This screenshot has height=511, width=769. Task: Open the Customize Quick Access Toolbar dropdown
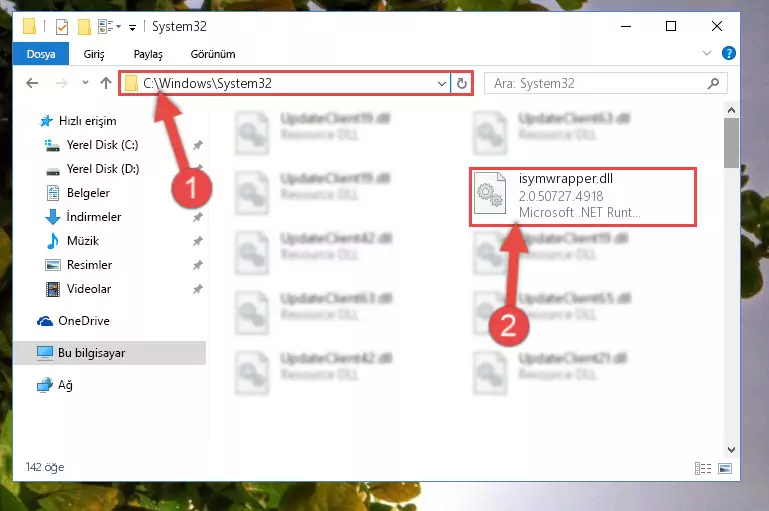coord(132,27)
